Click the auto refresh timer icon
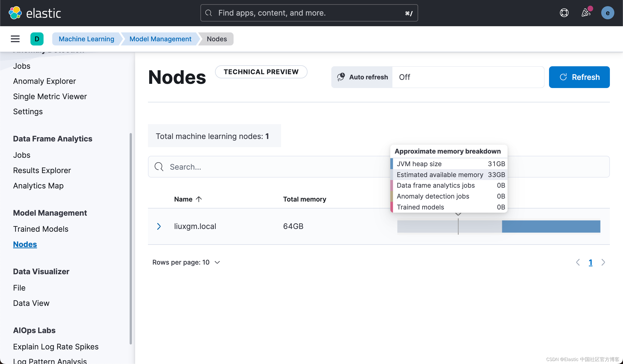 pos(341,77)
